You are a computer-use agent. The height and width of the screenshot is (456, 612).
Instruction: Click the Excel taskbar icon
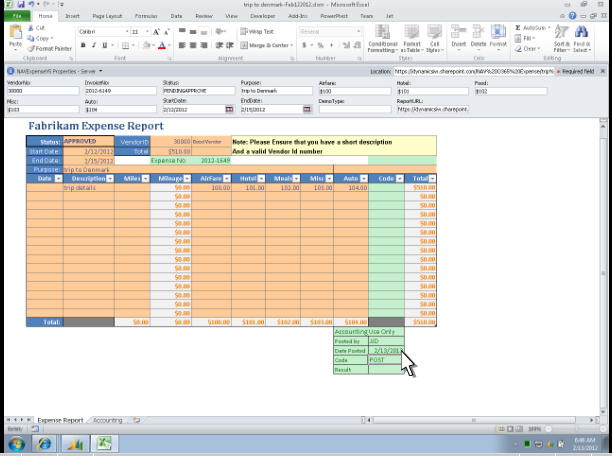[103, 444]
